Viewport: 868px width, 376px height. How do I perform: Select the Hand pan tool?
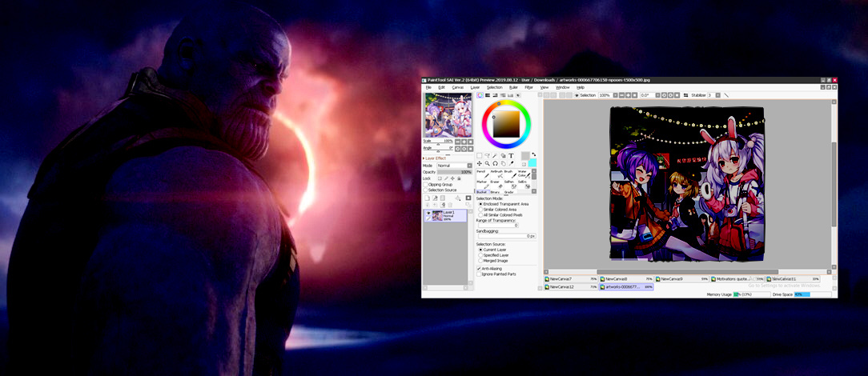503,164
